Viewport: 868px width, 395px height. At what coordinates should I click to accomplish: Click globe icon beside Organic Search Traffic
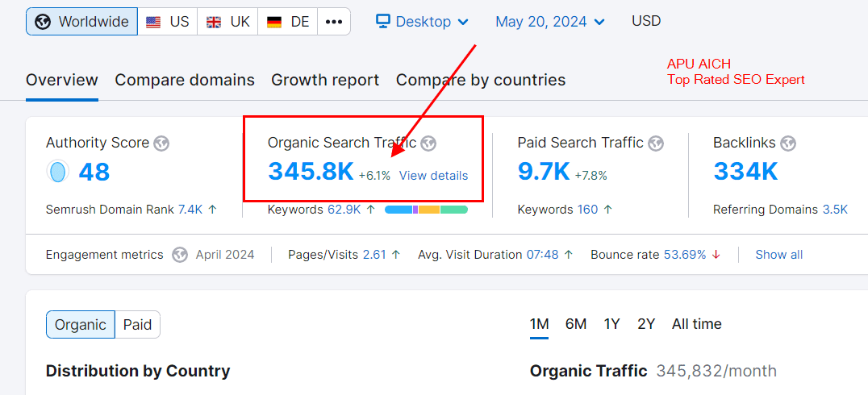point(428,143)
